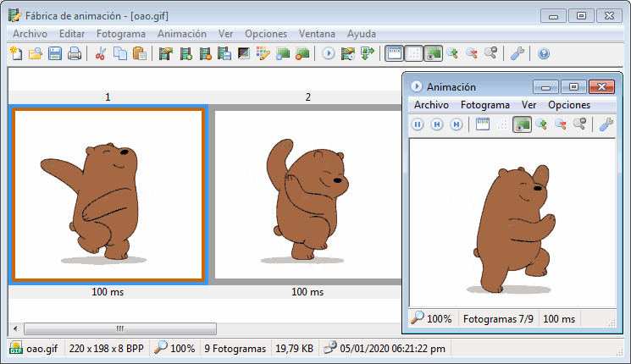
Task: Click the 100 ms delay under frame 2
Action: [307, 292]
